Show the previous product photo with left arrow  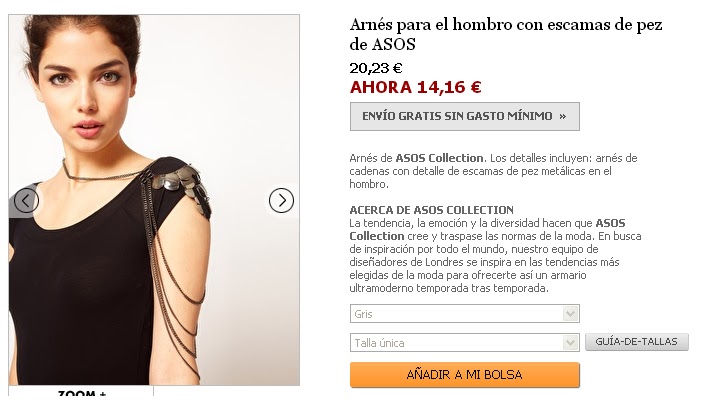click(x=25, y=200)
